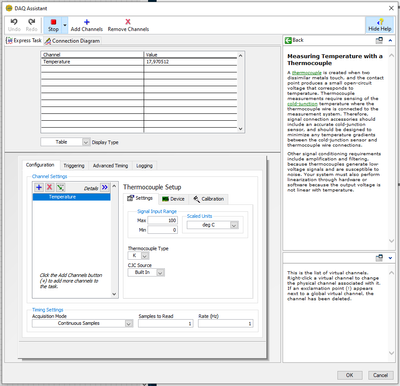
Task: Click Remove Channels in the toolbar
Action: coord(128,25)
